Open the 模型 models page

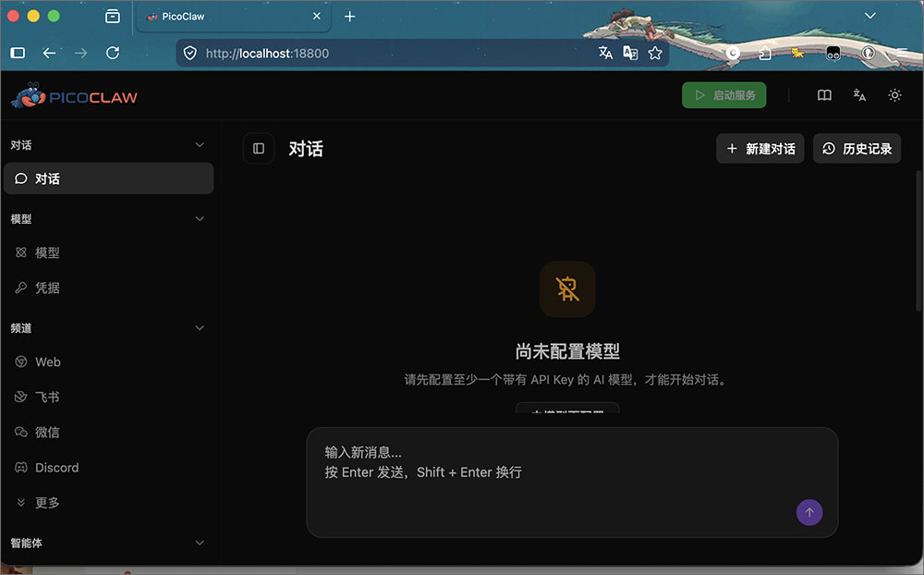pos(108,252)
